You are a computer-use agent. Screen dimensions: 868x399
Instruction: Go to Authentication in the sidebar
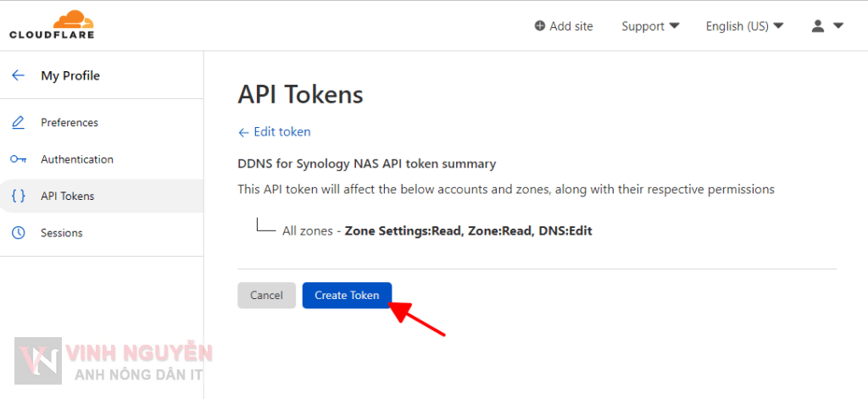click(x=77, y=159)
